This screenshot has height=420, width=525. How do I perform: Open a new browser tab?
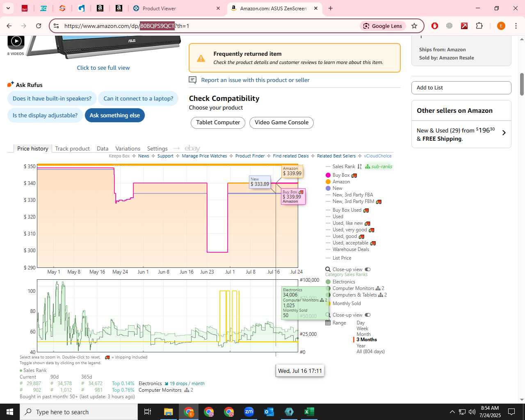(x=331, y=8)
